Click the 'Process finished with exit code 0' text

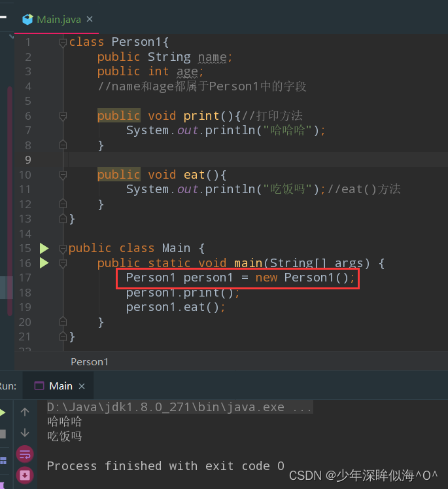pyautogui.click(x=165, y=466)
